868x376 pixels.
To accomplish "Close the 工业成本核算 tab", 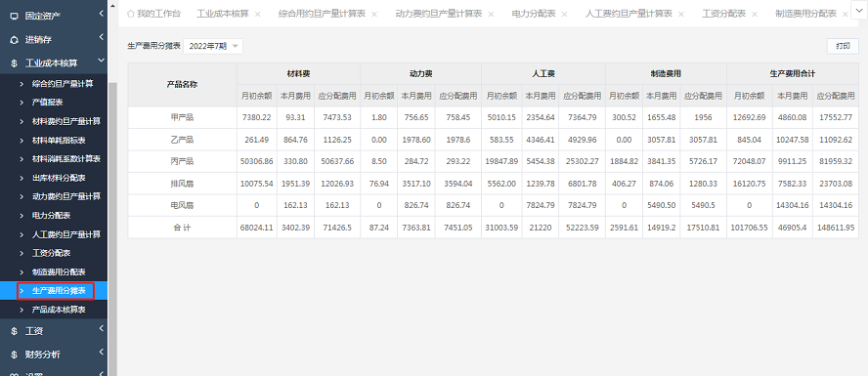I will (257, 15).
